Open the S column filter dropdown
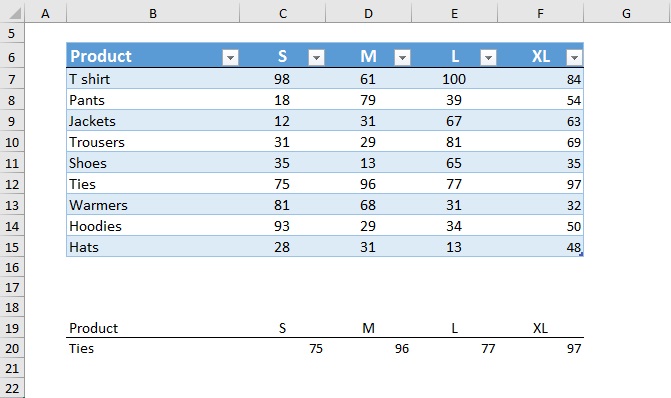 316,57
